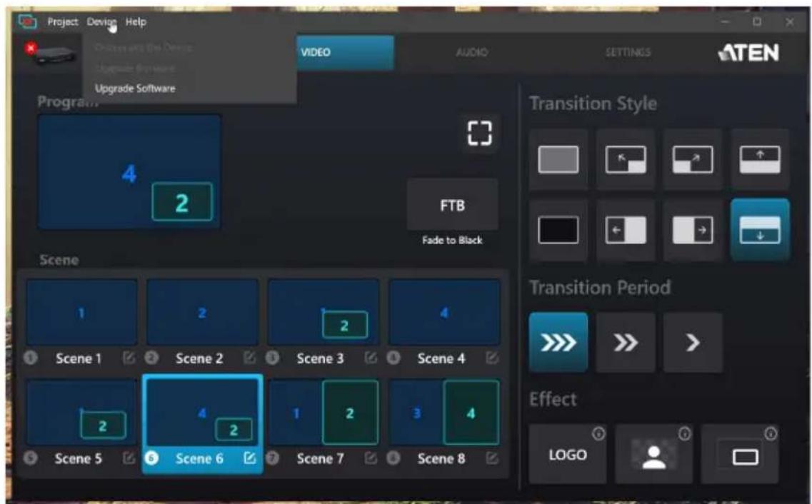This screenshot has height=504, width=812.
Task: Edit Scene 6 with its pencil icon
Action: point(250,458)
